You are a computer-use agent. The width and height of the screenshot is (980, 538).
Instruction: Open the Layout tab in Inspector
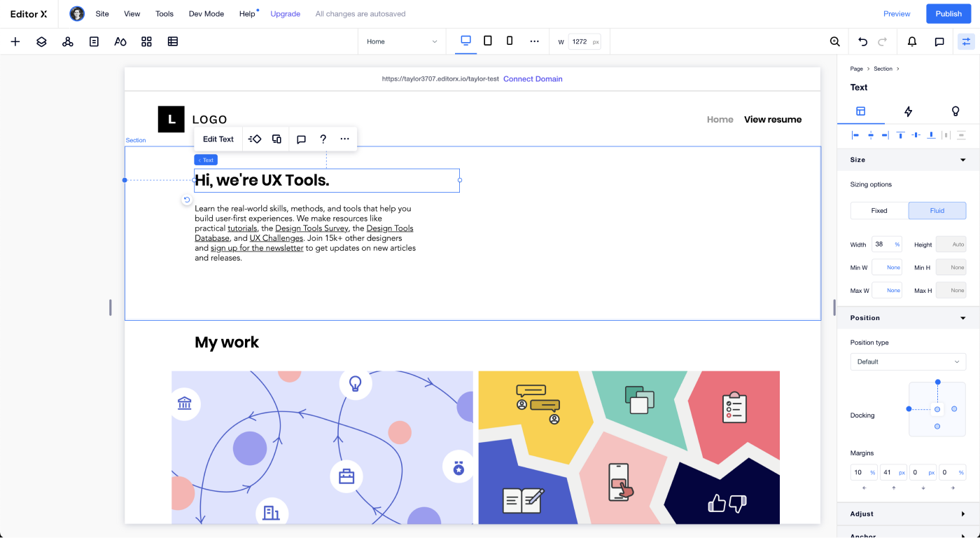click(861, 111)
